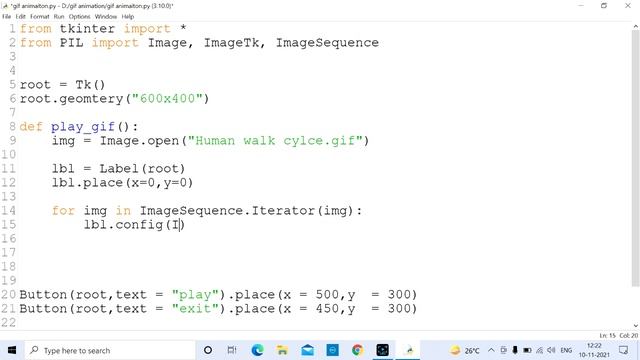
Task: Click the value 500 on line 20
Action: tap(327, 295)
